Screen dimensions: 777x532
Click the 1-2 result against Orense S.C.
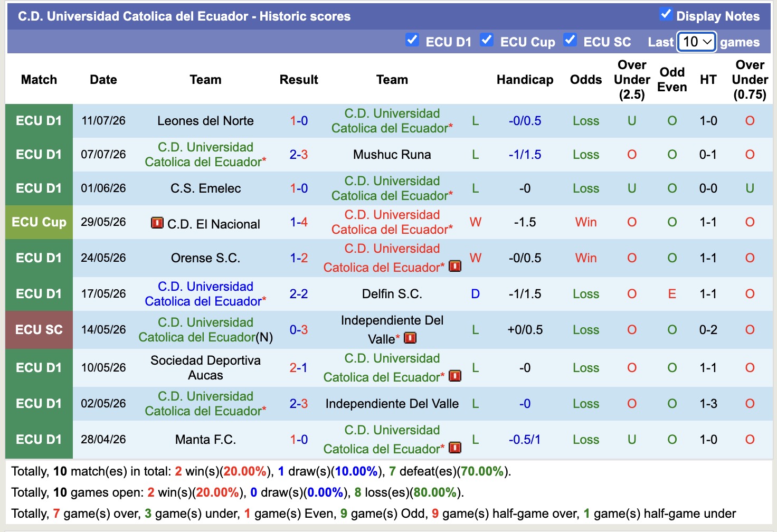[299, 258]
